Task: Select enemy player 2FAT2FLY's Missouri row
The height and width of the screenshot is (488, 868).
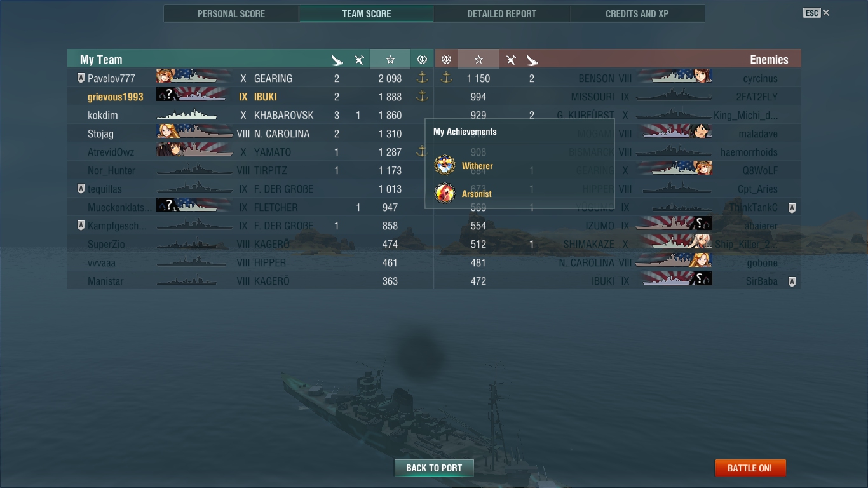Action: (x=618, y=97)
